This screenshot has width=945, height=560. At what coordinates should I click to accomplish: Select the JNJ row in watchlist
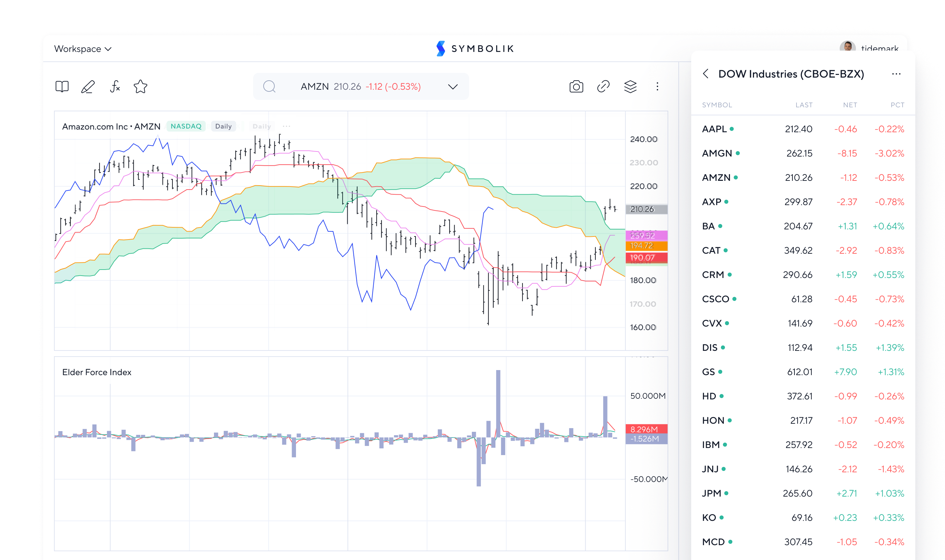coord(803,469)
